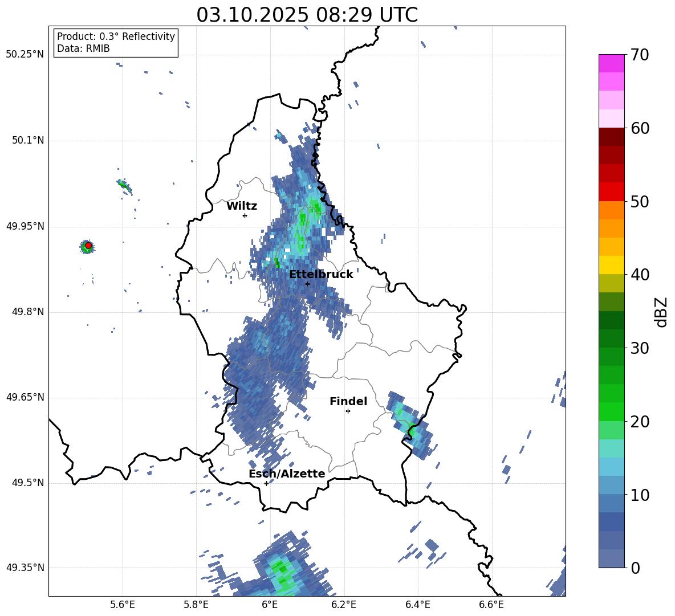Screen dimensions: 675x616
Task: Click the 6°E longitude label
Action: (270, 605)
